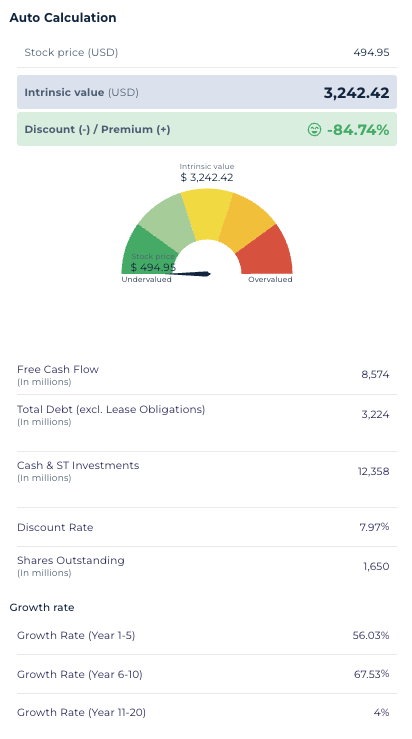Click the Intrinsic value amount 3,242.42
The width and height of the screenshot is (412, 739).
(x=356, y=93)
